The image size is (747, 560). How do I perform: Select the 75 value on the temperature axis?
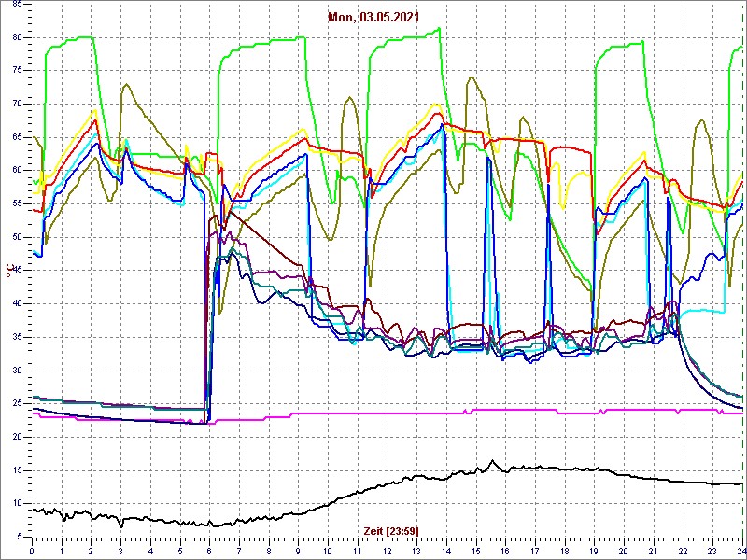pos(15,71)
